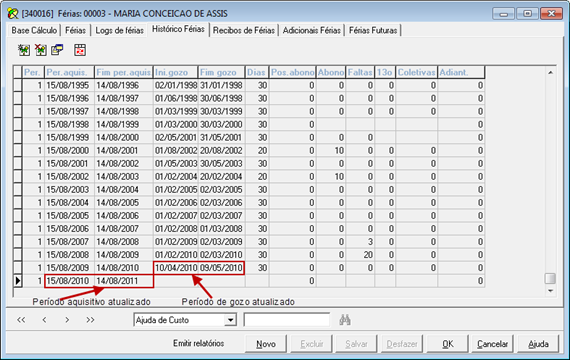Click the Novo button
This screenshot has height=360, width=570.
pyautogui.click(x=266, y=344)
